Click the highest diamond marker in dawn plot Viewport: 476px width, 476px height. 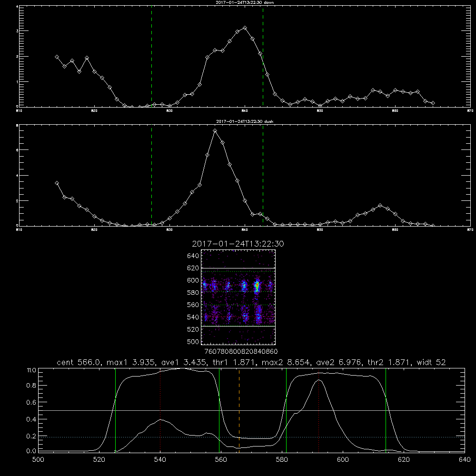pyautogui.click(x=245, y=28)
